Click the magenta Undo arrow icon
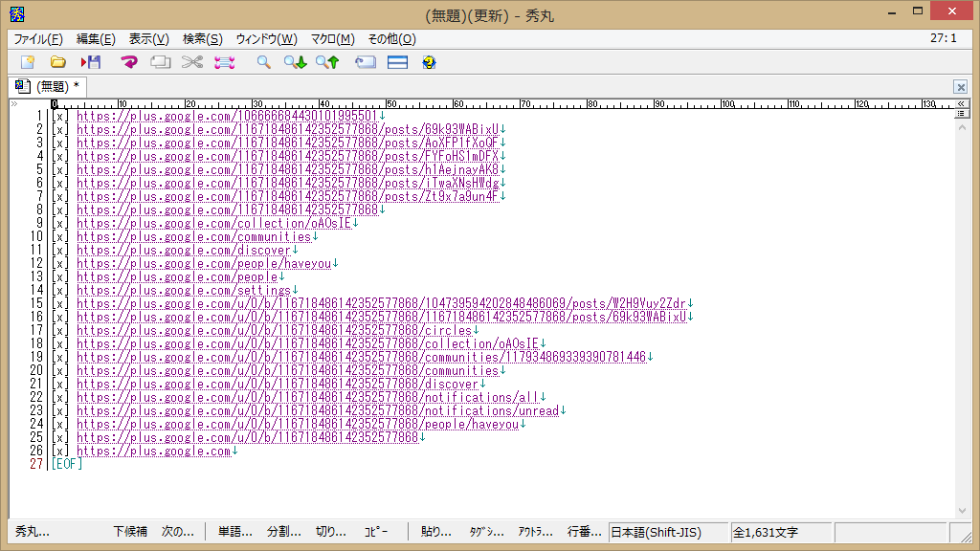The image size is (980, 551). point(129,62)
